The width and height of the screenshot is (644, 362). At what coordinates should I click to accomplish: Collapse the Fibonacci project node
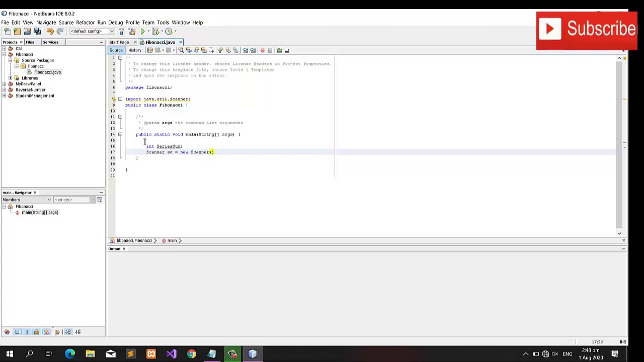4,54
